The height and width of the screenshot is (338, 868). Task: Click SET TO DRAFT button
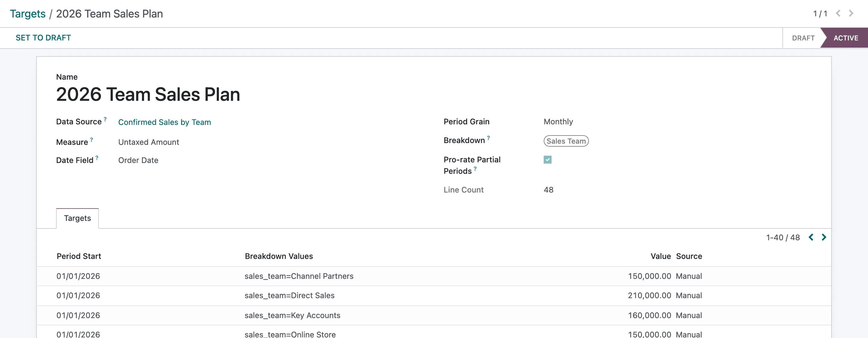43,38
